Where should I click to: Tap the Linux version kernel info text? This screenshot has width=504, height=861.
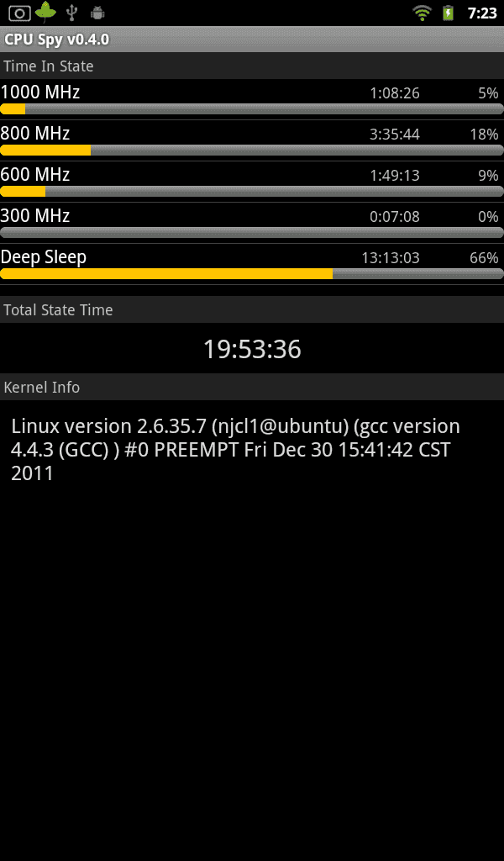(236, 449)
